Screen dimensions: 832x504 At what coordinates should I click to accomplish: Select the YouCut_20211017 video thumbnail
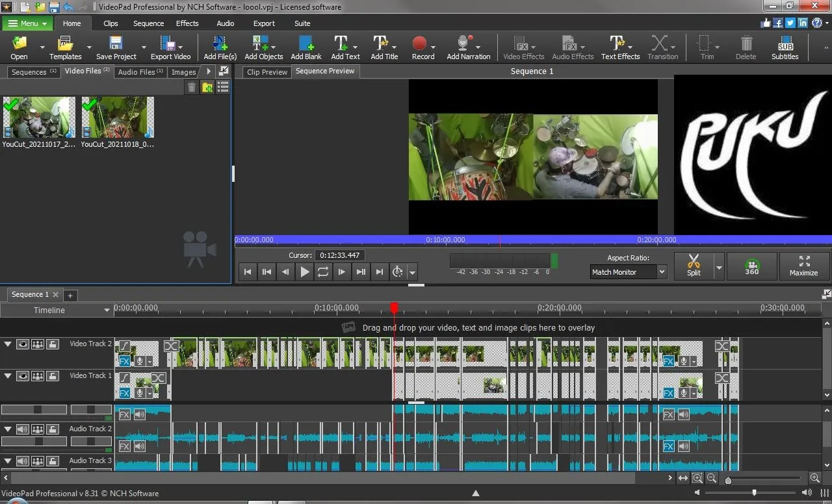(x=39, y=118)
